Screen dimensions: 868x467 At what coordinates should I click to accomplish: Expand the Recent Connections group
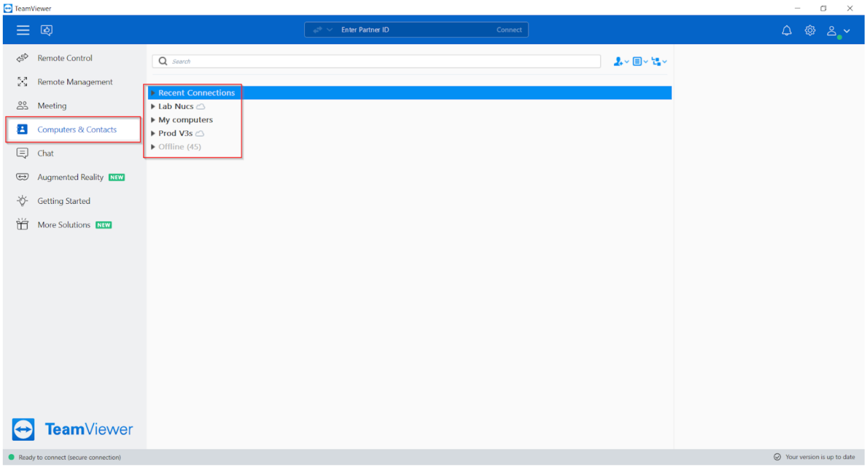click(x=153, y=93)
